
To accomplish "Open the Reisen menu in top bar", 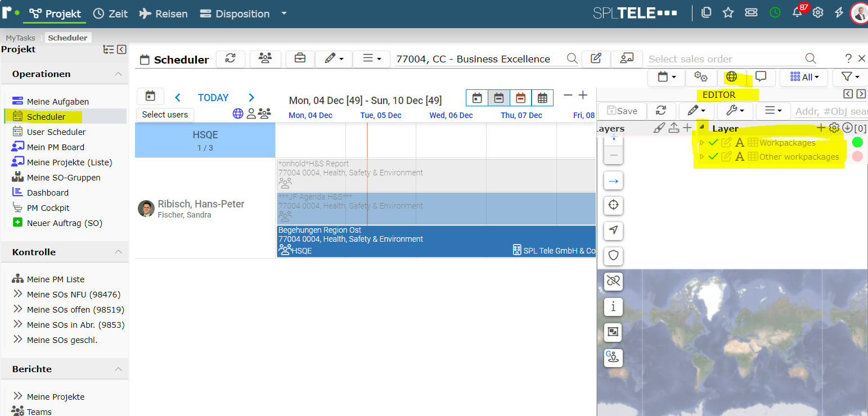I will pos(163,13).
